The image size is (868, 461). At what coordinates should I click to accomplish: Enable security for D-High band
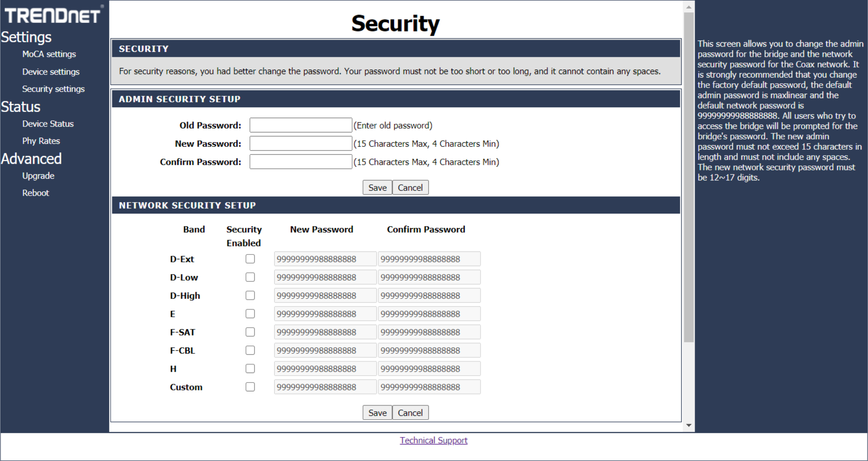point(250,295)
